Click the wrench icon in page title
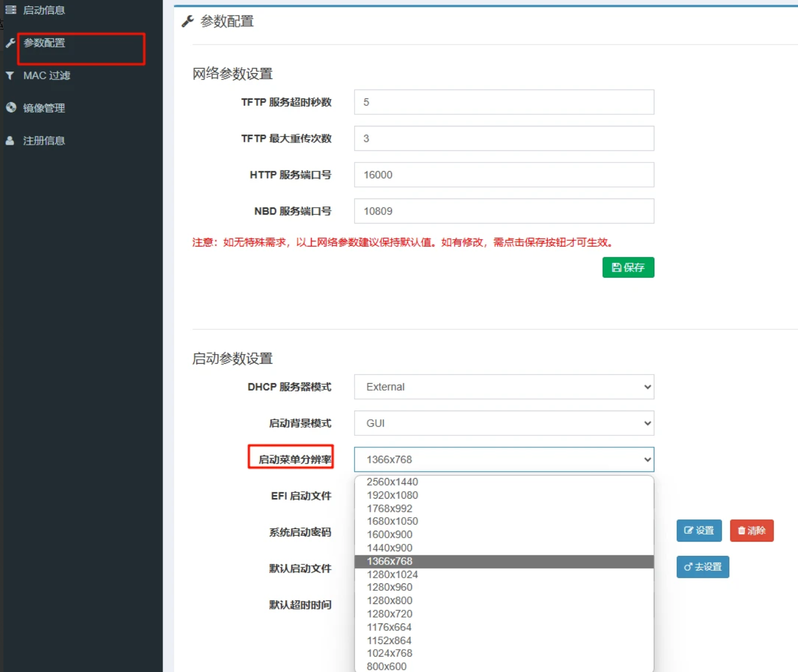Image resolution: width=798 pixels, height=672 pixels. pos(188,22)
